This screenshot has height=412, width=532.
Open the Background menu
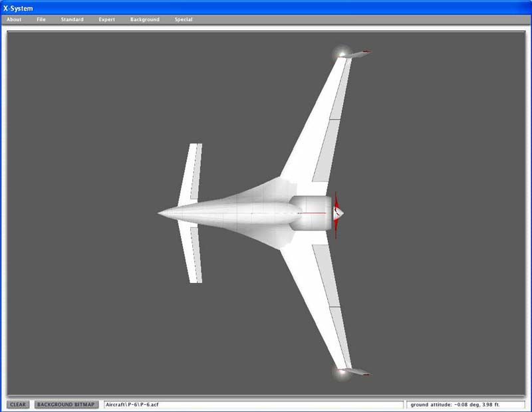[145, 19]
